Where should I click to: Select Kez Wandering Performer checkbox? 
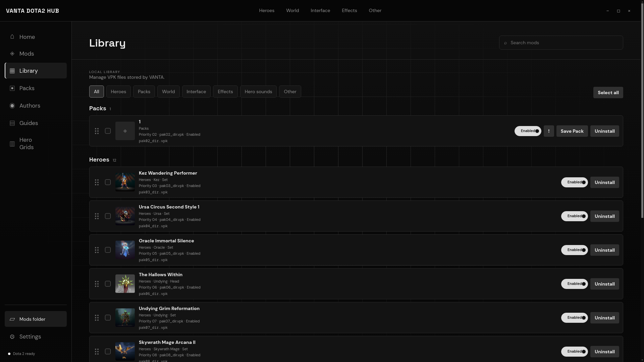[108, 182]
